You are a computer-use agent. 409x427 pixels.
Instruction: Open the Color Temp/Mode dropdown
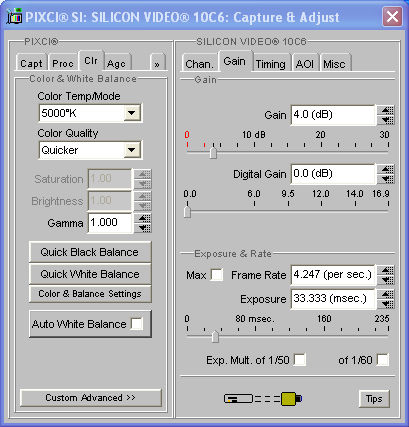point(132,113)
